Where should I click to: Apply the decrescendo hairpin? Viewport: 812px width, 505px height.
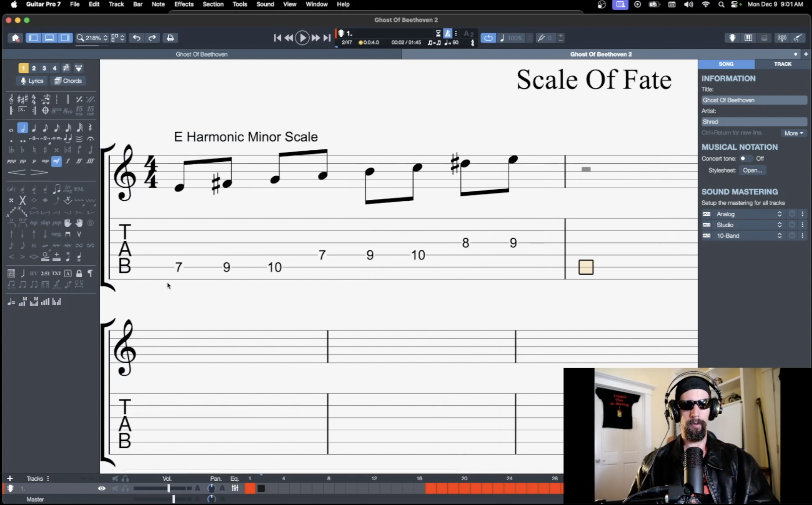pos(39,172)
